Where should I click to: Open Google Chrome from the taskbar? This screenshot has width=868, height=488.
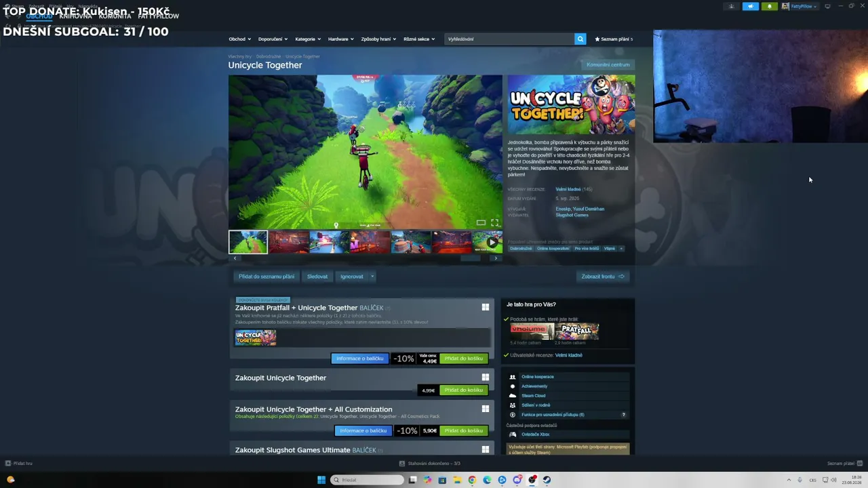pos(472,480)
